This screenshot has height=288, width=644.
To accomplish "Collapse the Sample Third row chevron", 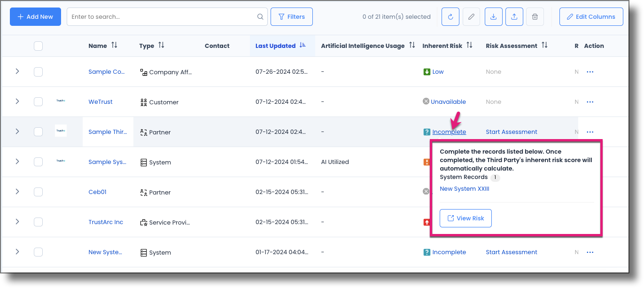I will (17, 132).
